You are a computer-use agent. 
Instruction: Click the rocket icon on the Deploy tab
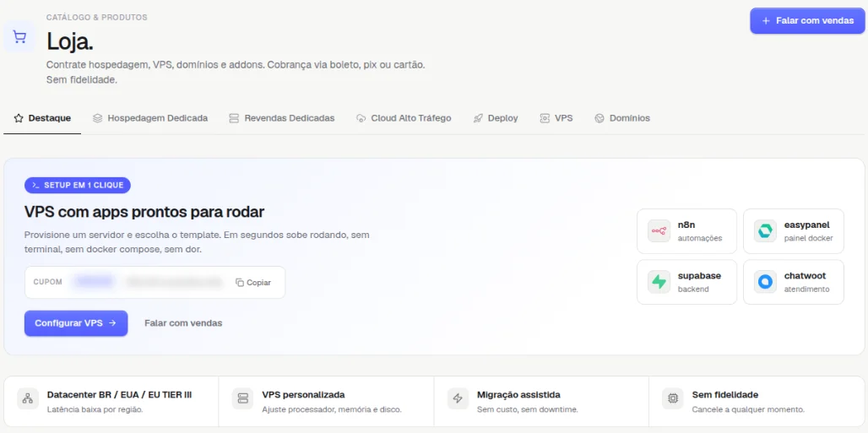(x=478, y=118)
